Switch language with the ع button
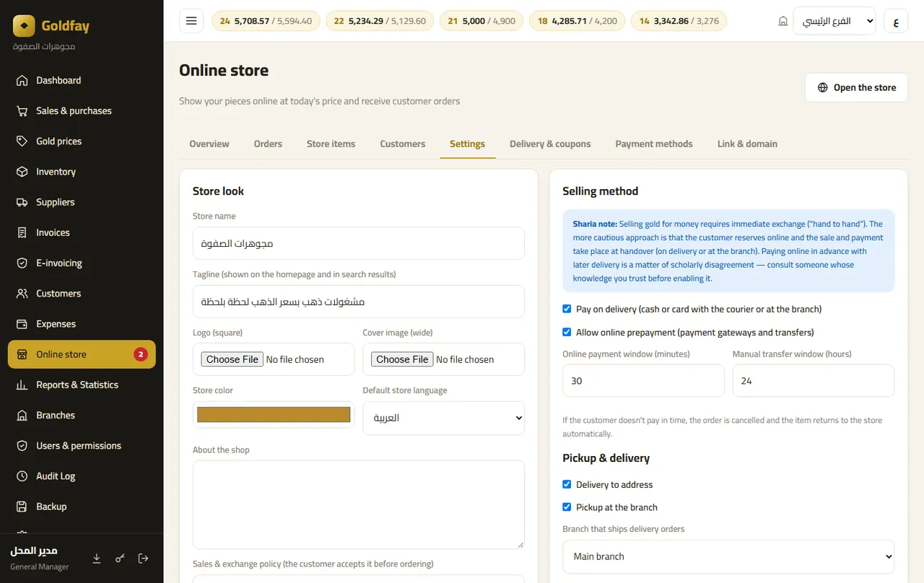Viewport: 924px width, 583px height. pyautogui.click(x=896, y=21)
